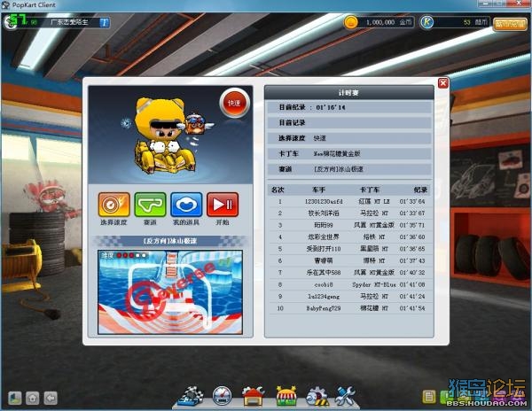Click the 卡丁车 column header

pyautogui.click(x=370, y=190)
